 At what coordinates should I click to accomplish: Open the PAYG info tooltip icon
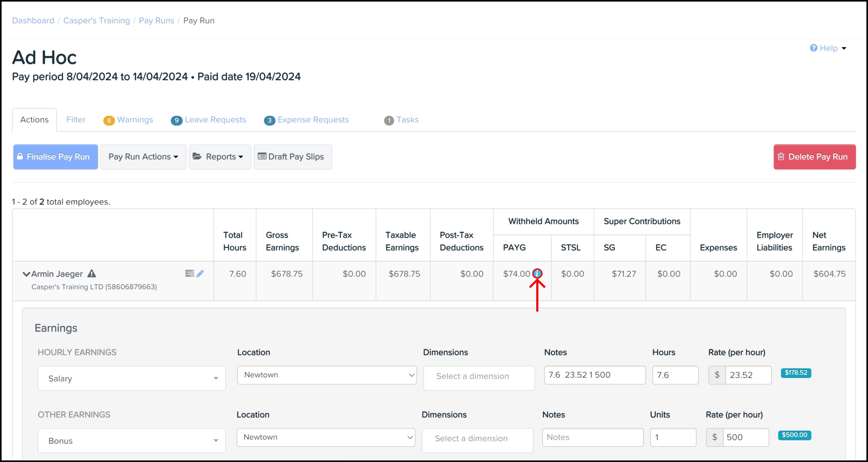(x=537, y=273)
